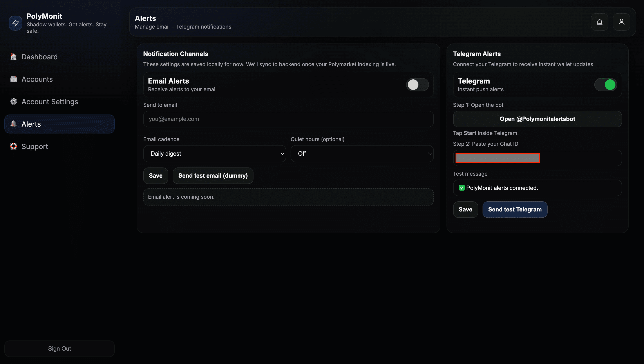The image size is (644, 364).
Task: Click the user profile icon
Action: (622, 22)
